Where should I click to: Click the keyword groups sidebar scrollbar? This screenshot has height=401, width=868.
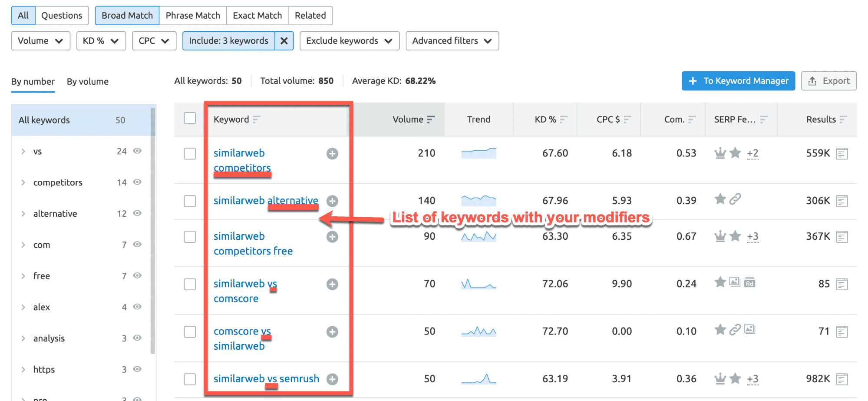tap(153, 230)
